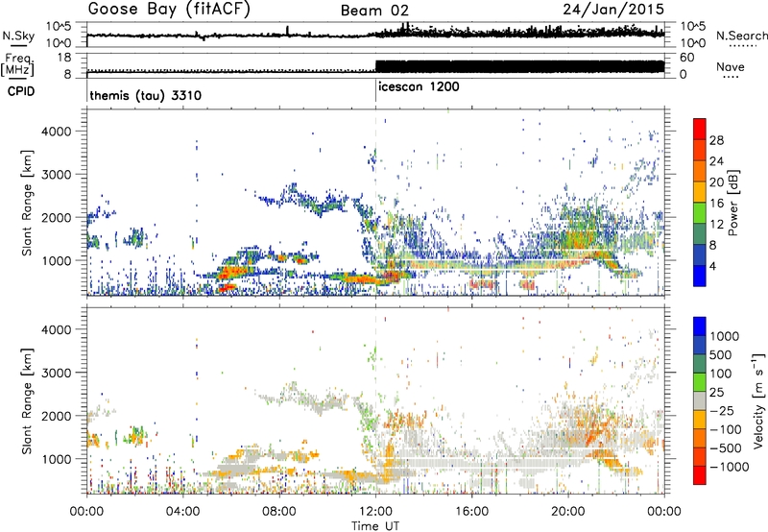Click the '12:00' time axis tick label
This screenshot has height=532, width=768.
click(375, 512)
